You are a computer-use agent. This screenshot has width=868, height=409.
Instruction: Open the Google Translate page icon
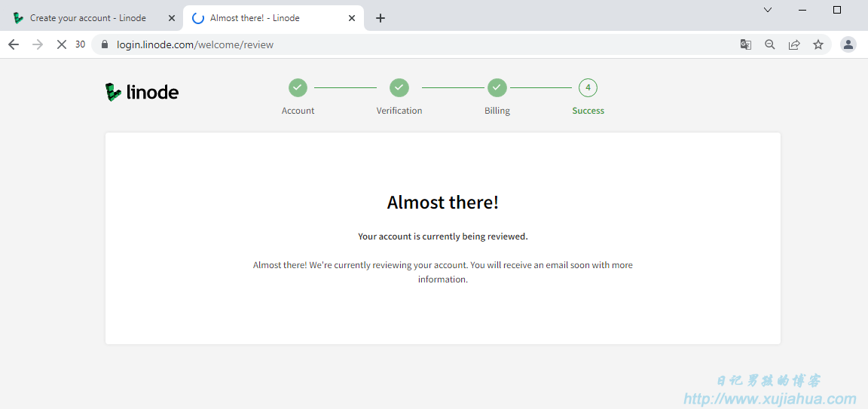click(x=746, y=45)
